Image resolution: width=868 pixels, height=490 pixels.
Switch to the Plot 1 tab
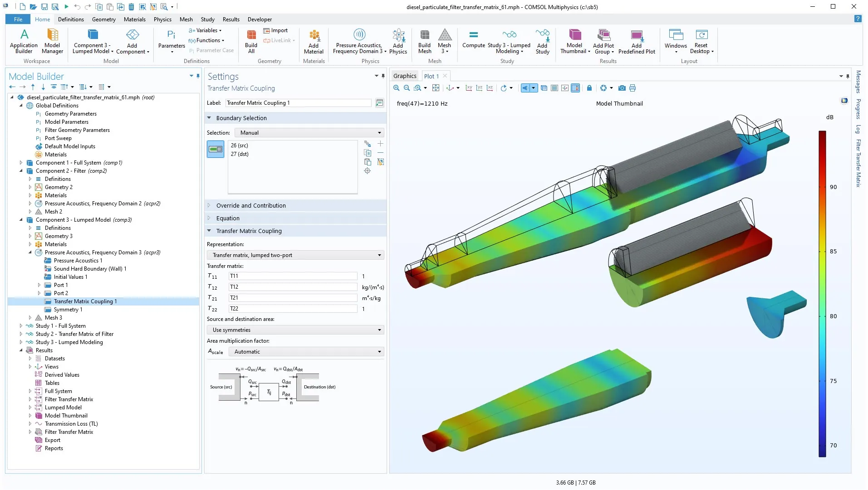pyautogui.click(x=431, y=76)
